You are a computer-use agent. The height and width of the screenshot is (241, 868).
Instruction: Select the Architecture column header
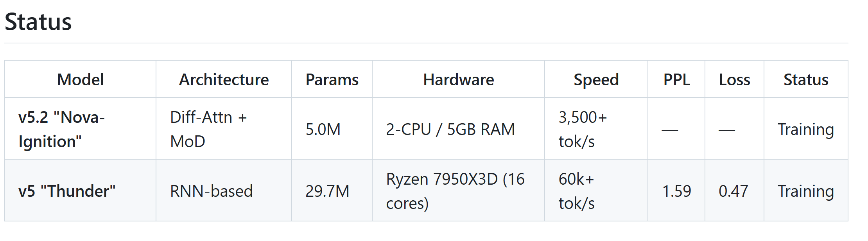coord(224,80)
